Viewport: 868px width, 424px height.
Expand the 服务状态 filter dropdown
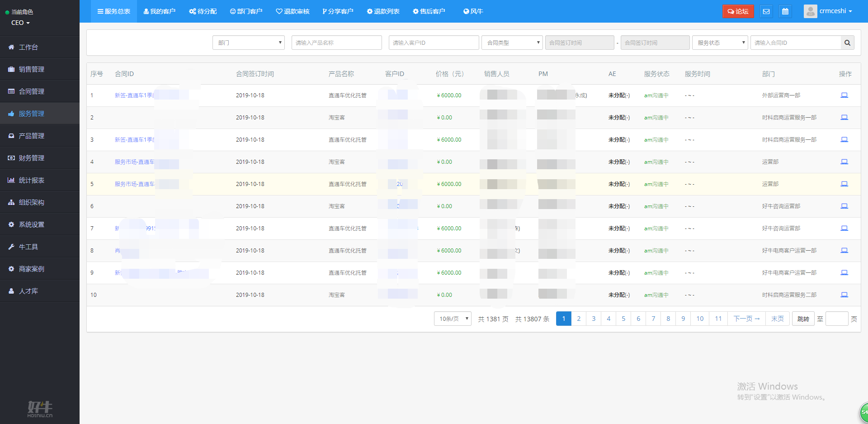click(x=720, y=43)
